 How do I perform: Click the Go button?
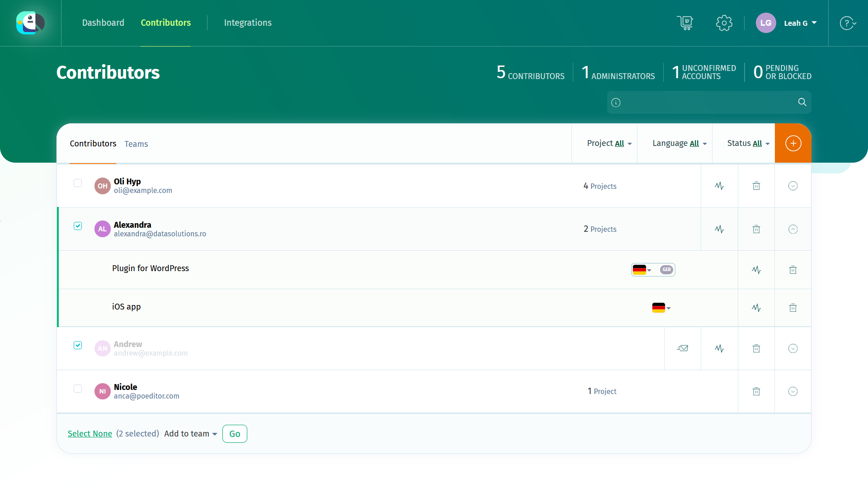tap(235, 434)
